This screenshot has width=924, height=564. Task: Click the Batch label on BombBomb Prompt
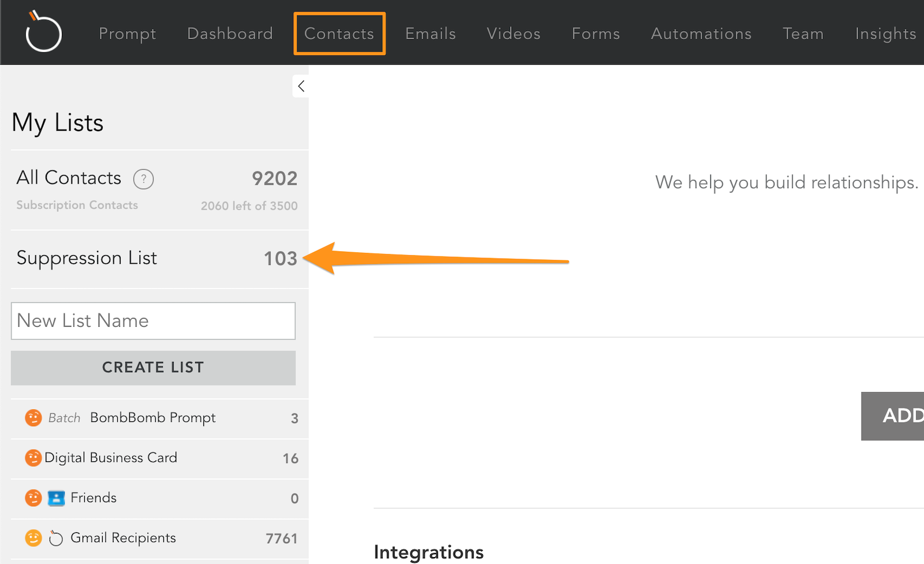coord(64,418)
